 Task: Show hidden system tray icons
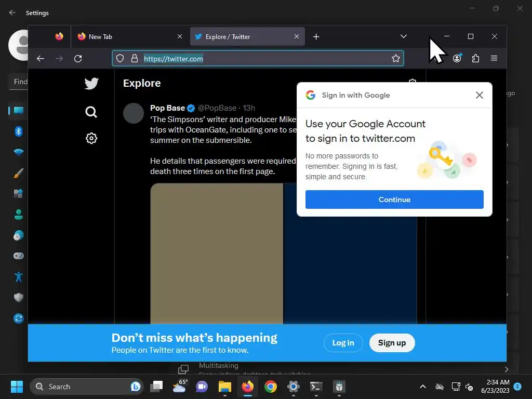[423, 387]
